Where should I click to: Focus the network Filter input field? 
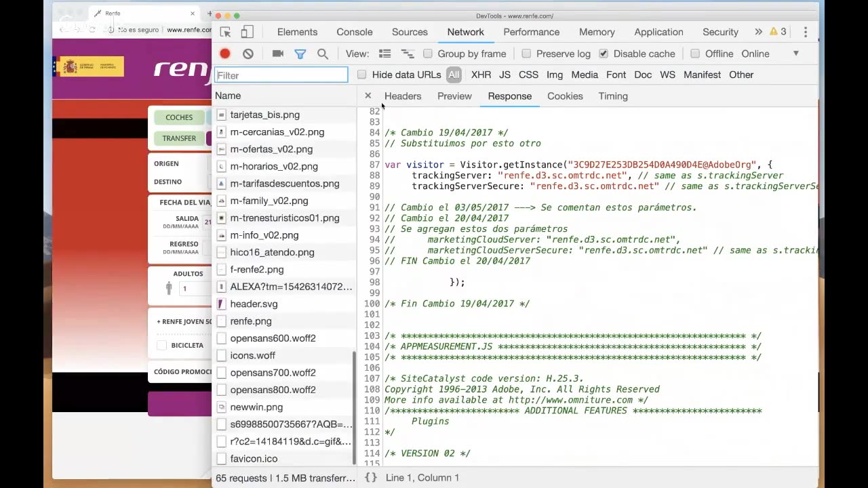tap(281, 75)
